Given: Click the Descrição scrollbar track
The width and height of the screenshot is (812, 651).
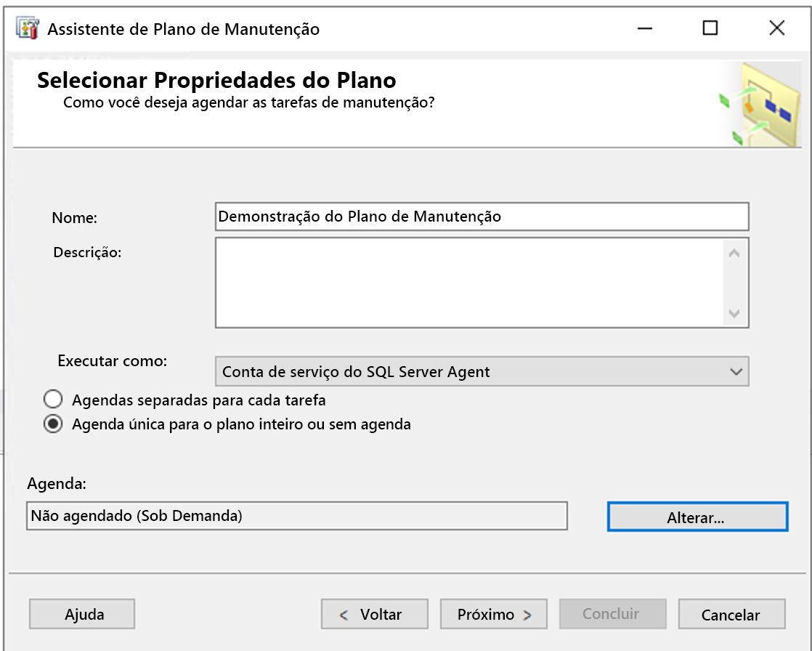Looking at the screenshot, I should 736,282.
